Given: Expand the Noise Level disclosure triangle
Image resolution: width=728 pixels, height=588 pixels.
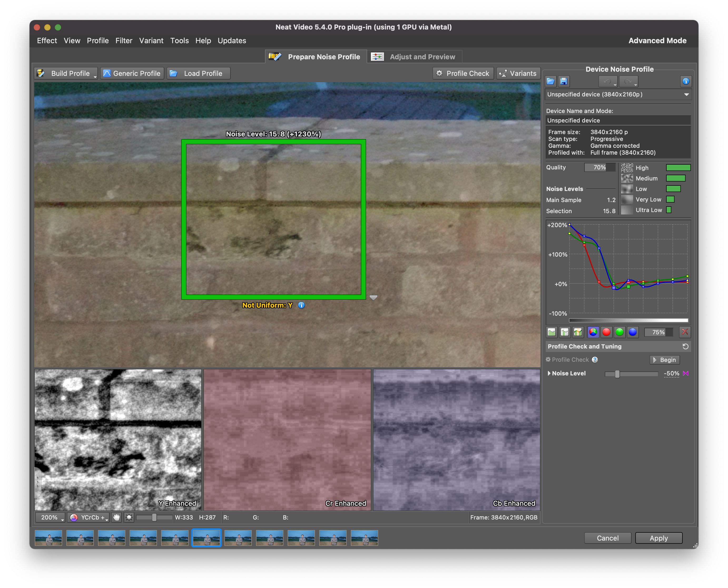Looking at the screenshot, I should click(549, 373).
